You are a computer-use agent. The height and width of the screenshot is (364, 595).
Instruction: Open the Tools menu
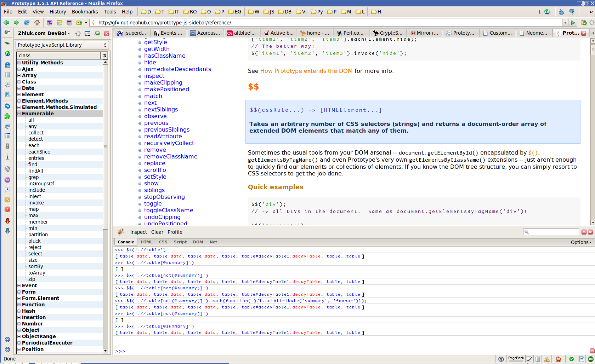[x=110, y=12]
